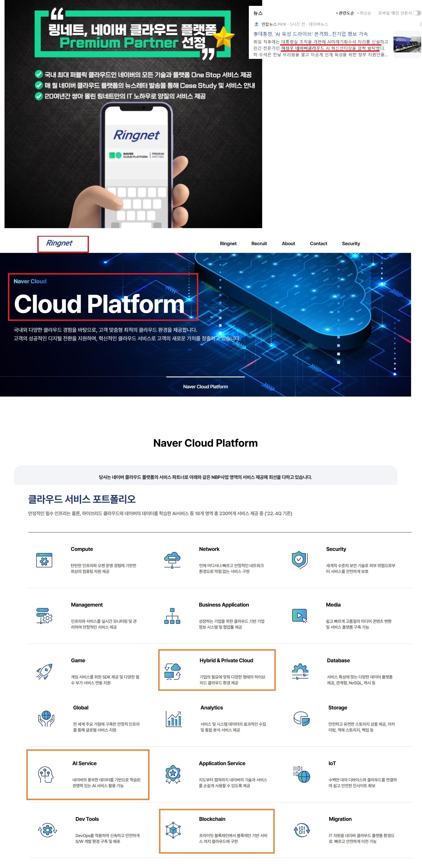Open the Game rocket icon

click(x=44, y=671)
